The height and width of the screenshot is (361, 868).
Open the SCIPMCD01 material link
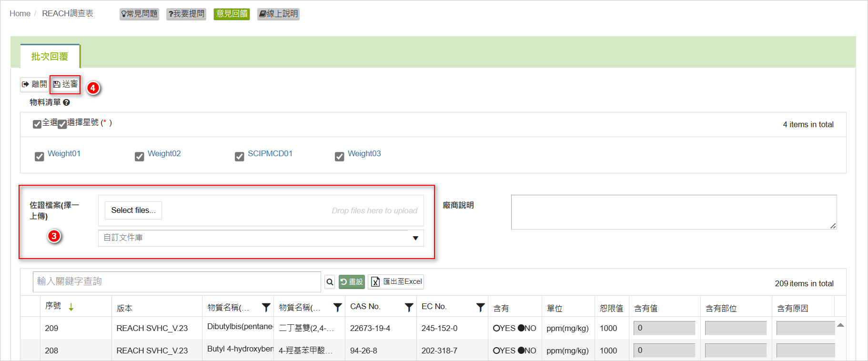point(270,154)
